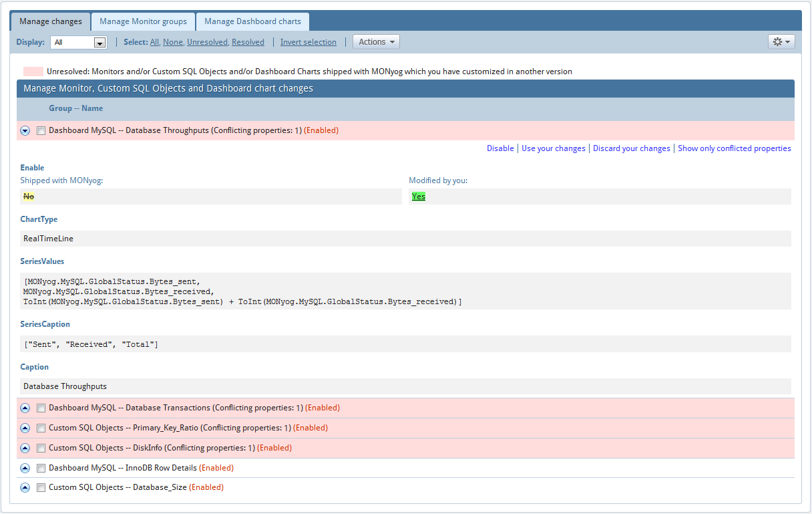Click Dashboard MySQL -- Database Transactions text
812x514 pixels.
point(130,408)
